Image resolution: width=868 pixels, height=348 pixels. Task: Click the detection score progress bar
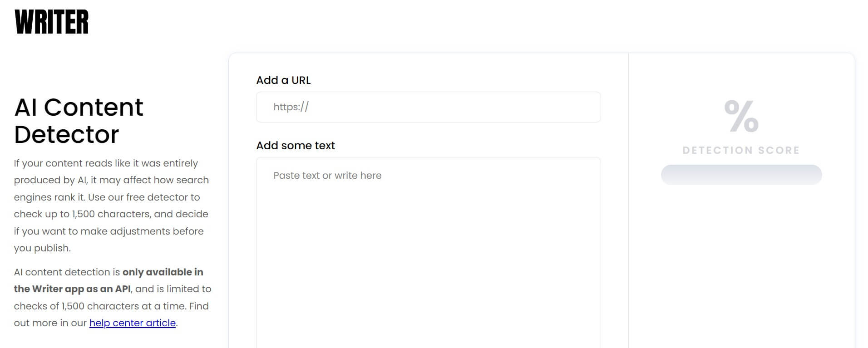pos(741,175)
